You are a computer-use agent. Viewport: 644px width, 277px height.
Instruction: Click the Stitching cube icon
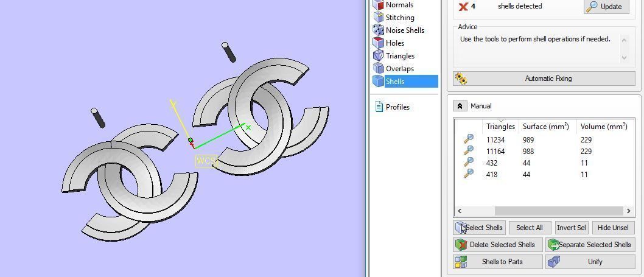pyautogui.click(x=378, y=17)
